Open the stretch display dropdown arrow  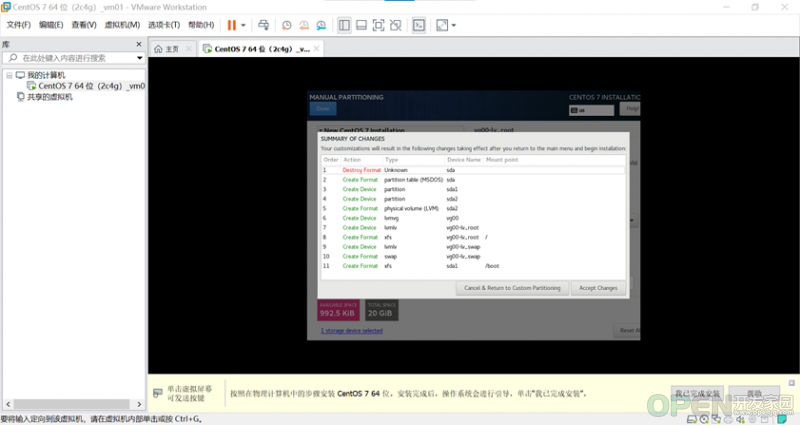(x=454, y=25)
